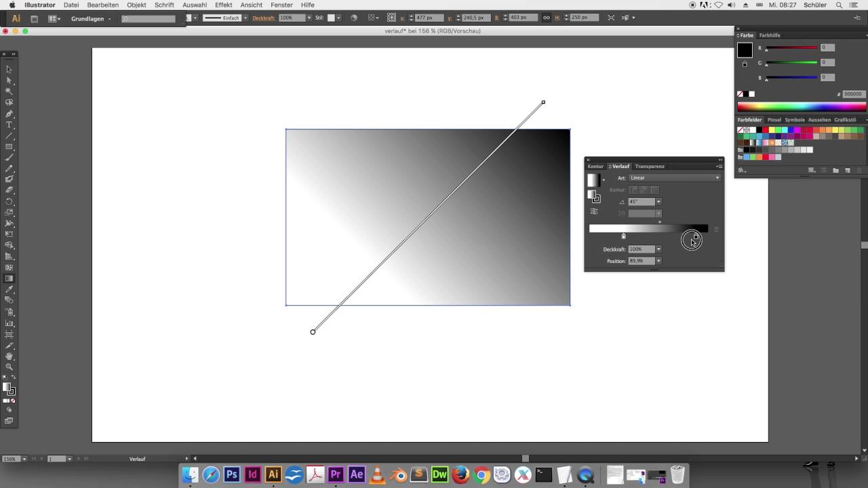The image size is (868, 488).
Task: Click the color spectrum bar in Farbe panel
Action: click(x=802, y=106)
